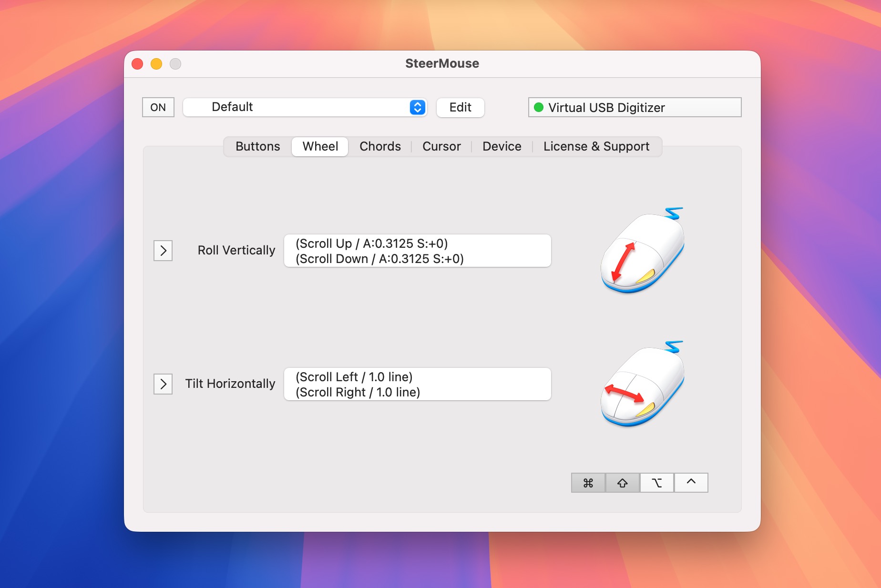
Task: Select the Wheel tab
Action: (x=320, y=146)
